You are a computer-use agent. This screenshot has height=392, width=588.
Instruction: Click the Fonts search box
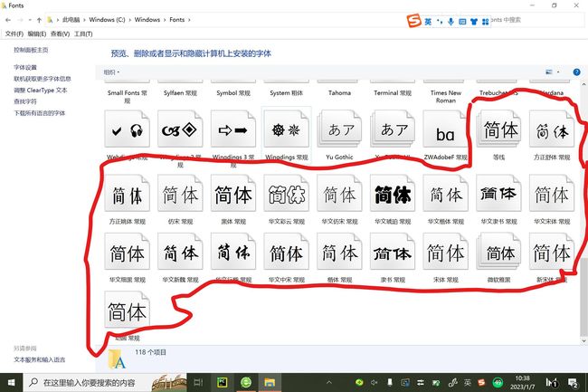point(536,20)
